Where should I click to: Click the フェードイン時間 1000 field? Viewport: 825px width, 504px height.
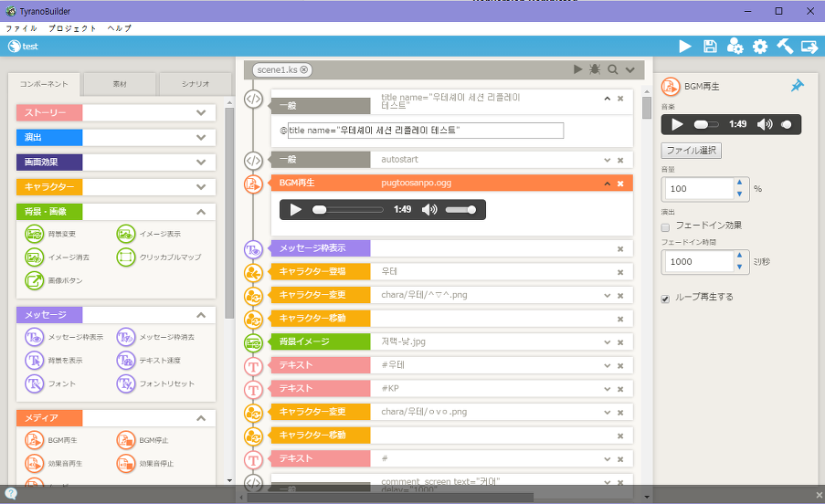coord(698,261)
